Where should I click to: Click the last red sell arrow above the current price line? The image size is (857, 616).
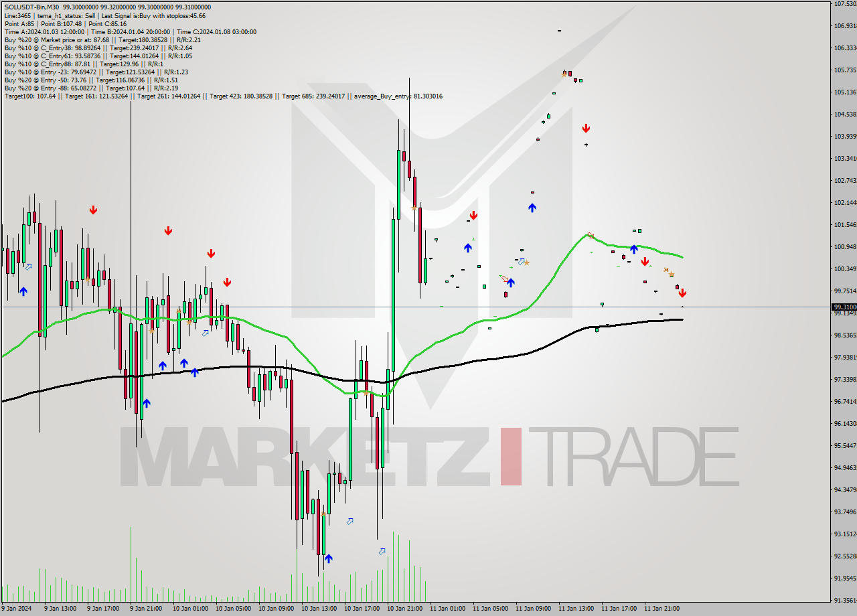pos(682,293)
